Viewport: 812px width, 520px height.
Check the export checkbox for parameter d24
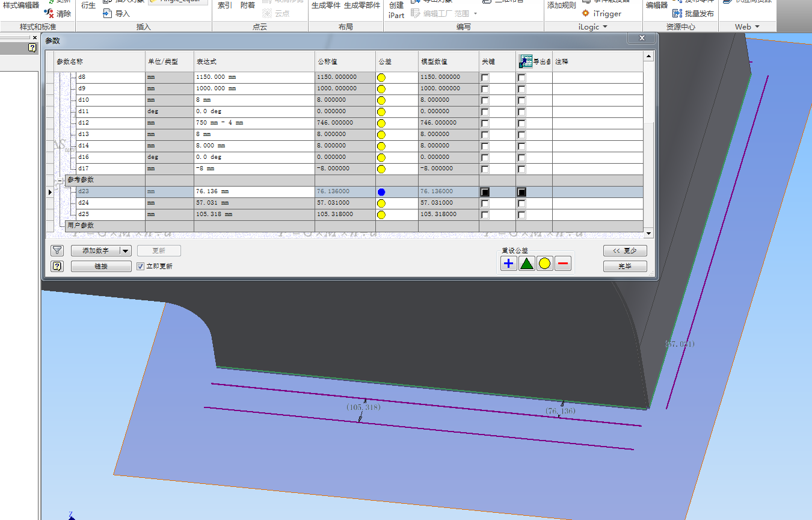click(x=521, y=203)
